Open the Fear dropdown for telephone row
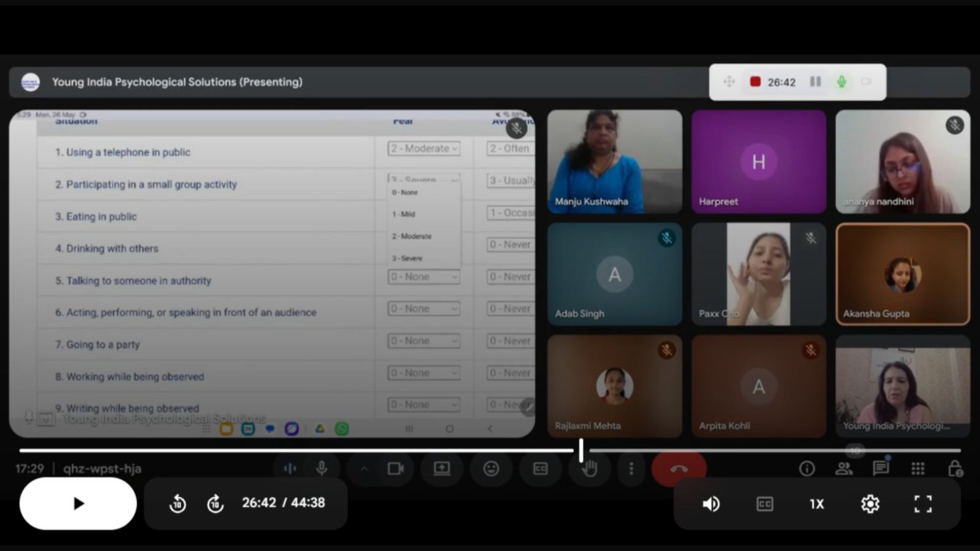This screenshot has width=980, height=551. (x=423, y=148)
